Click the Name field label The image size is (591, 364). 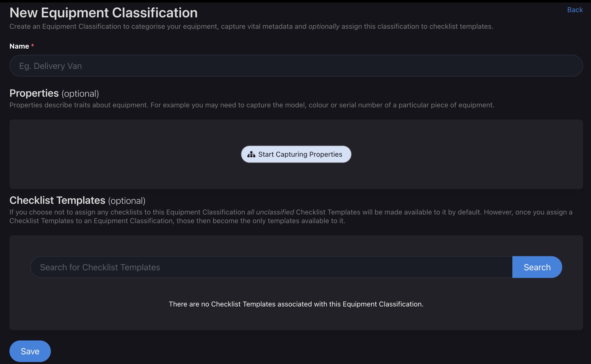click(19, 46)
